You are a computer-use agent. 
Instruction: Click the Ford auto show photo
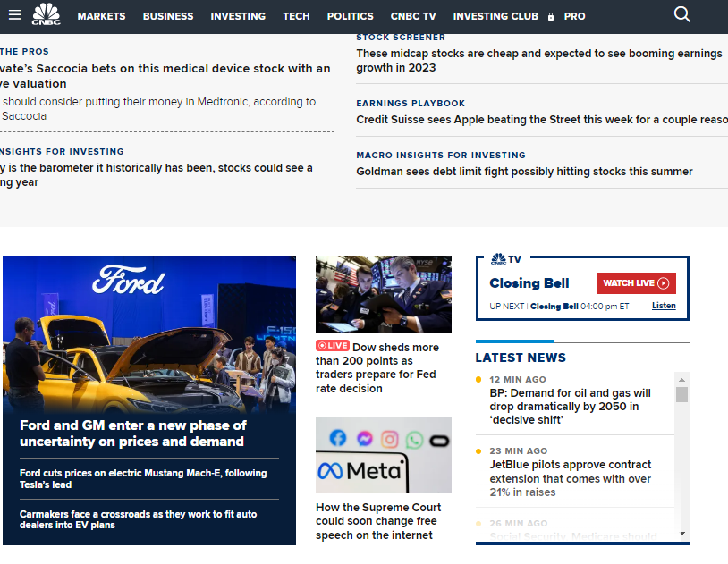pos(149,333)
